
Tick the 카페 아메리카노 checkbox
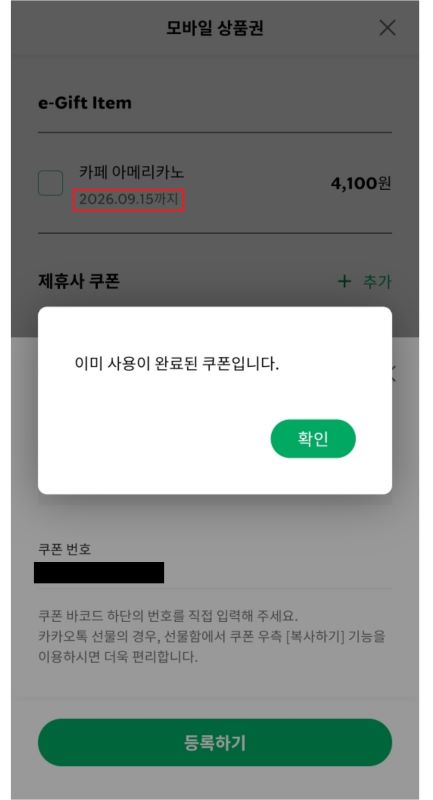point(51,183)
